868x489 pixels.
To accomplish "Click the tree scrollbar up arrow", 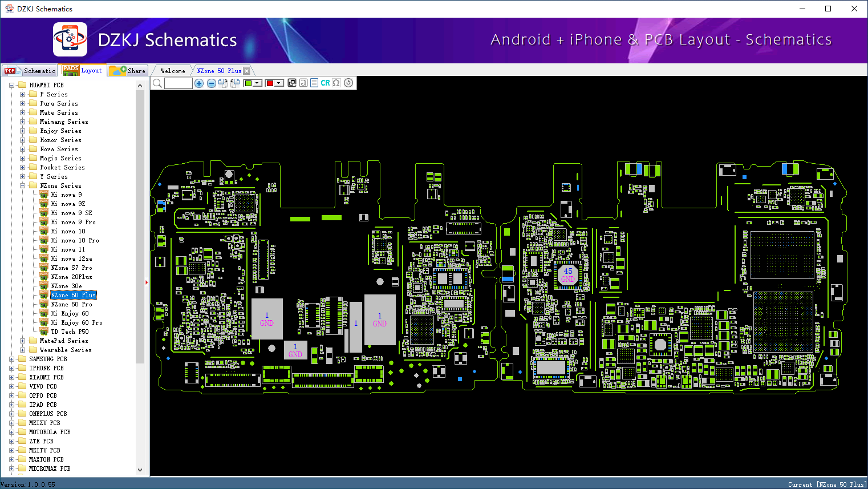I will click(140, 86).
